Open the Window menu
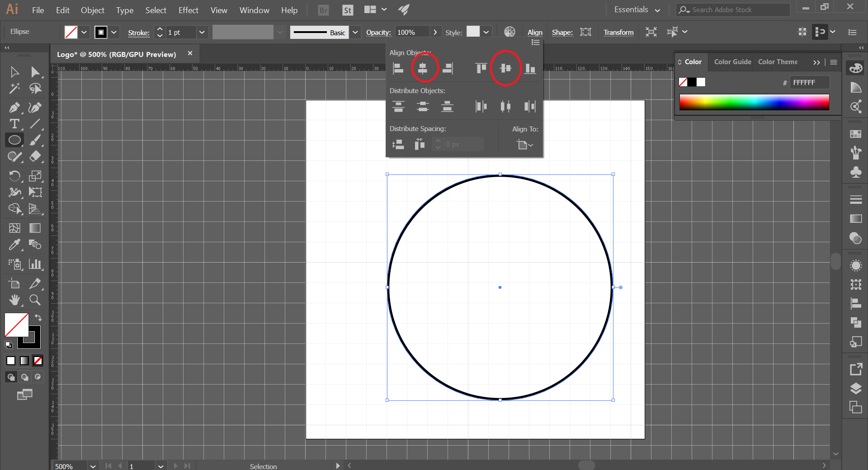868x470 pixels. tap(254, 10)
